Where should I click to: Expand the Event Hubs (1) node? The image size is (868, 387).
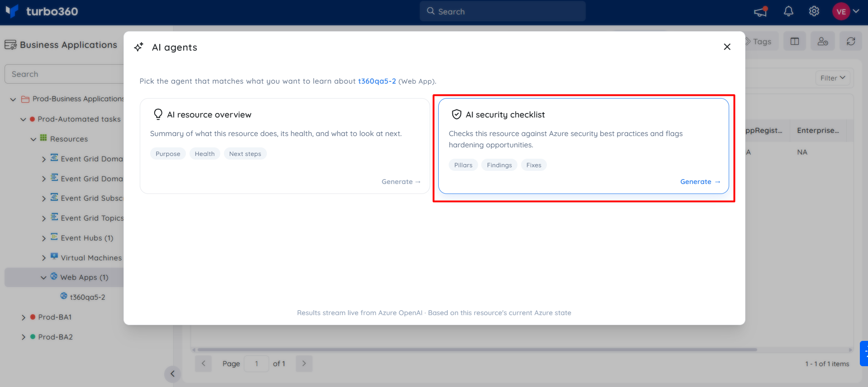pyautogui.click(x=44, y=238)
